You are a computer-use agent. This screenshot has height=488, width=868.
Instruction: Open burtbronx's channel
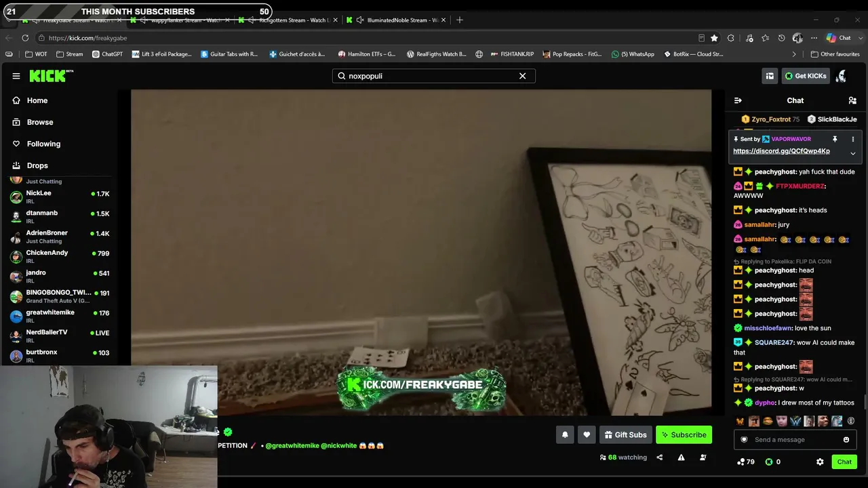pyautogui.click(x=60, y=356)
